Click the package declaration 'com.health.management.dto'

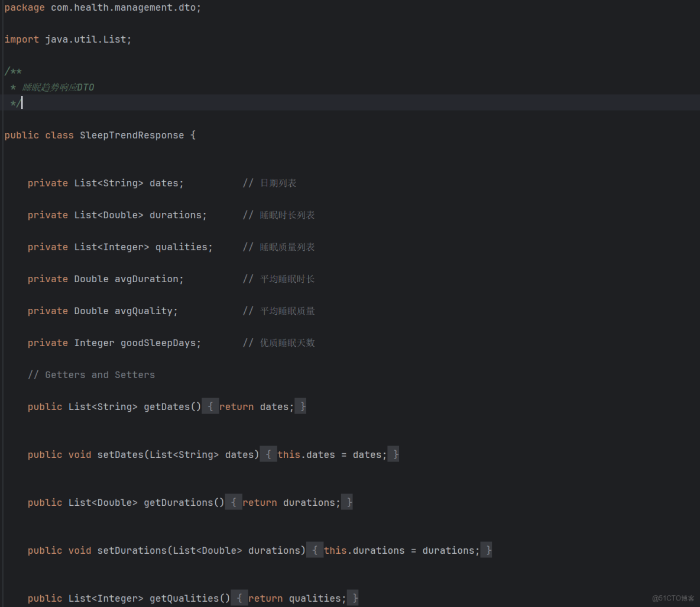coord(123,8)
